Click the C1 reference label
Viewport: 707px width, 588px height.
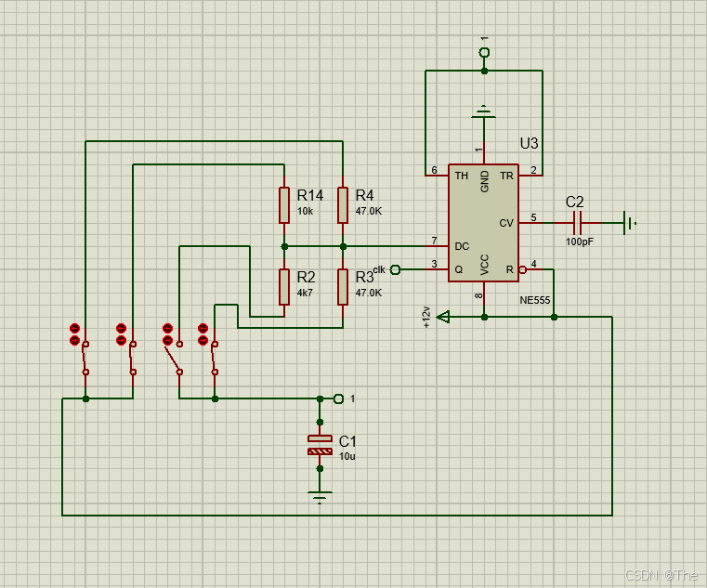coord(347,441)
